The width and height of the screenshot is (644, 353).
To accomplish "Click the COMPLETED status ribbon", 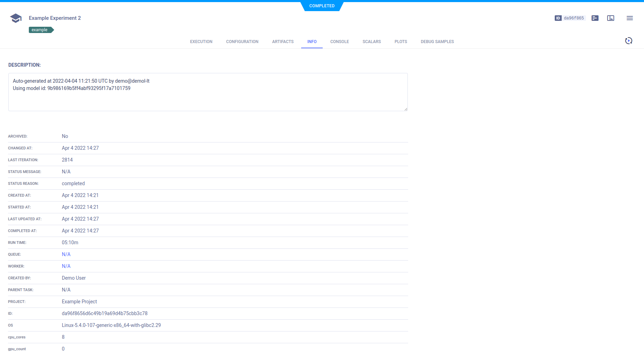I will point(322,6).
